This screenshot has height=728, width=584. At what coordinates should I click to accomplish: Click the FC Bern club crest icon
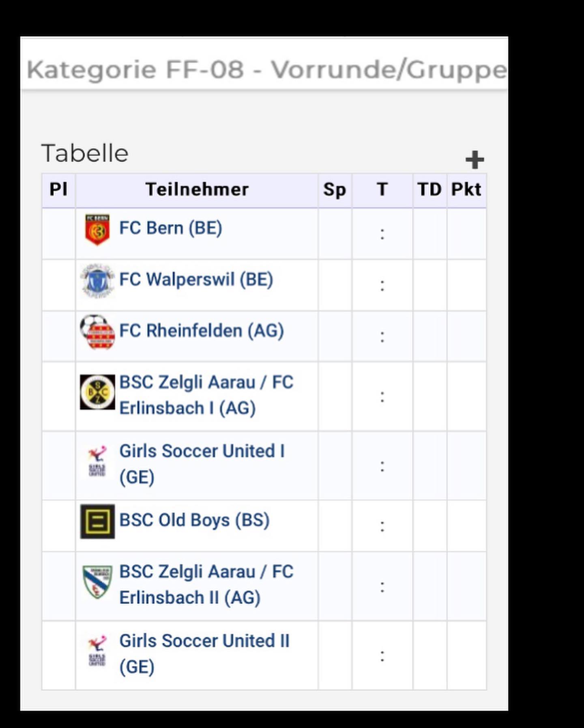click(x=97, y=230)
